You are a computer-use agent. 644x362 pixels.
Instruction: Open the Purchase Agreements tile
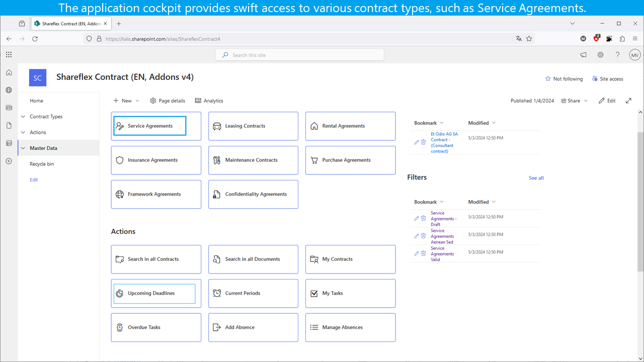(x=350, y=160)
